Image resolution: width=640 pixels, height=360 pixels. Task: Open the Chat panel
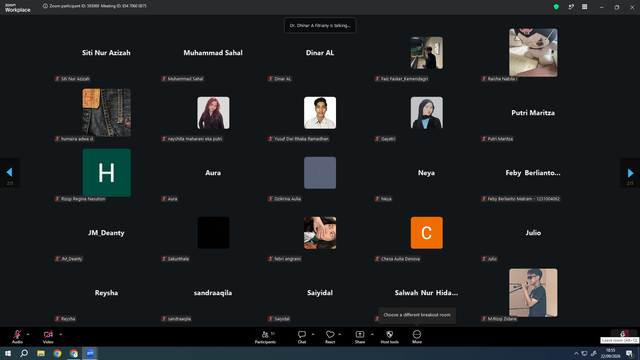pos(302,337)
